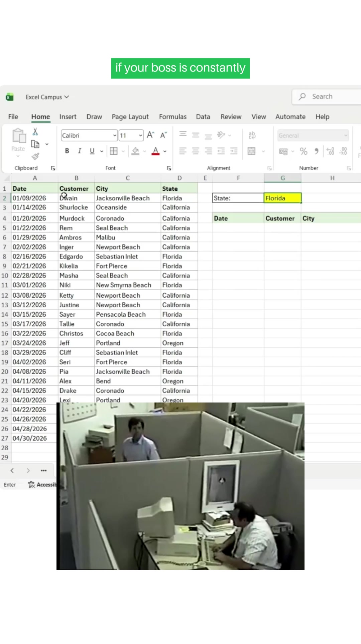Click Percent Style icon
The image size is (361, 644).
pos(304,151)
